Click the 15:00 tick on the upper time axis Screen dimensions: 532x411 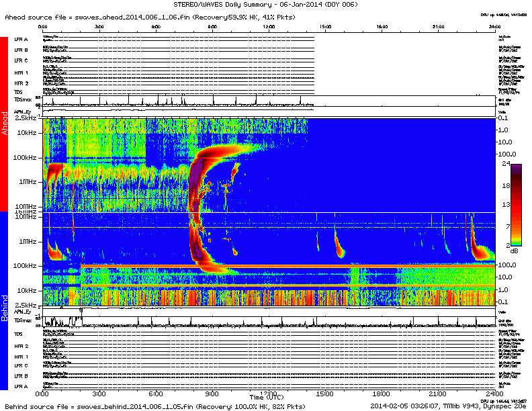coord(325,27)
